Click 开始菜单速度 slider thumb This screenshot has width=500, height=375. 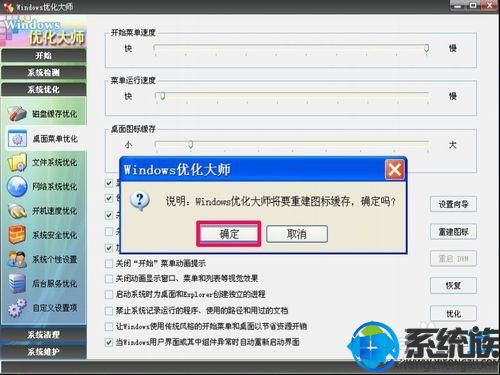tap(426, 49)
